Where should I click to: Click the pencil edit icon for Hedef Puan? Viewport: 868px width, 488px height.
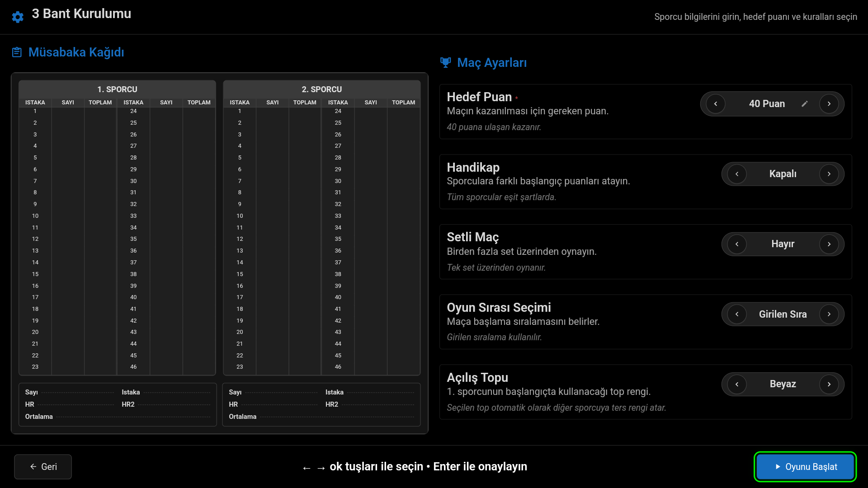tap(804, 104)
